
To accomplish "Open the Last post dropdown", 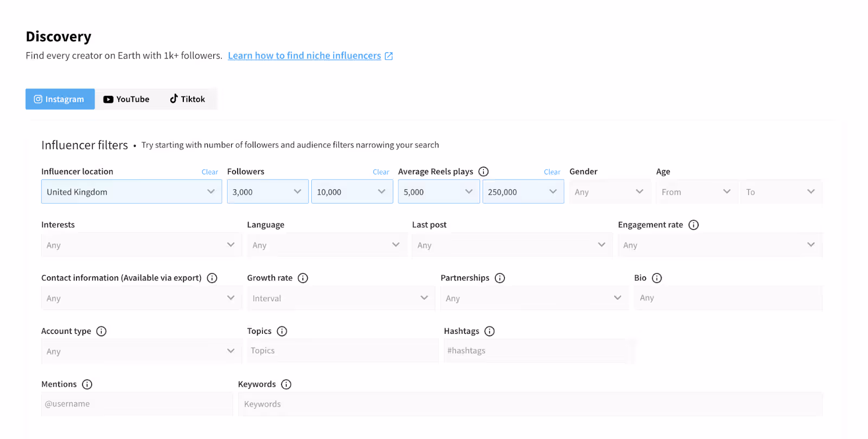I will (513, 245).
